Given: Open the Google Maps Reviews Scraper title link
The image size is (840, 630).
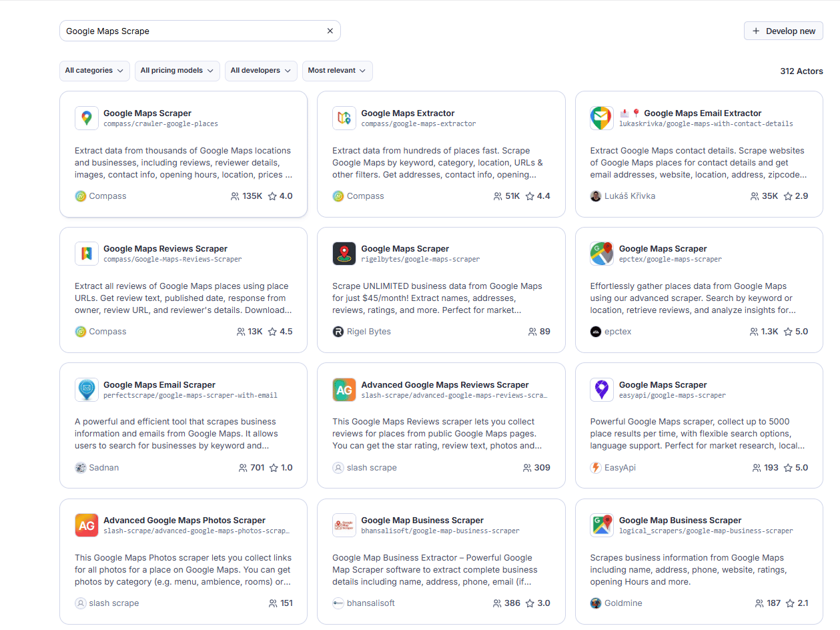Looking at the screenshot, I should (165, 249).
